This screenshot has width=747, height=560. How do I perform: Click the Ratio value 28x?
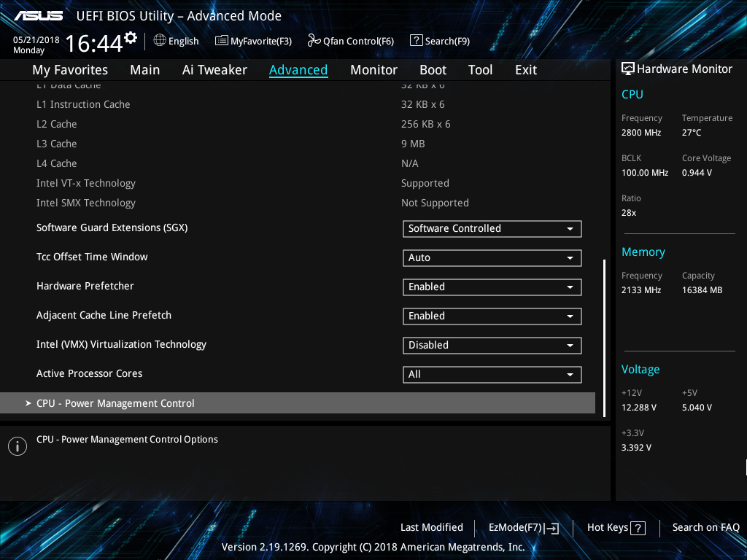[629, 213]
